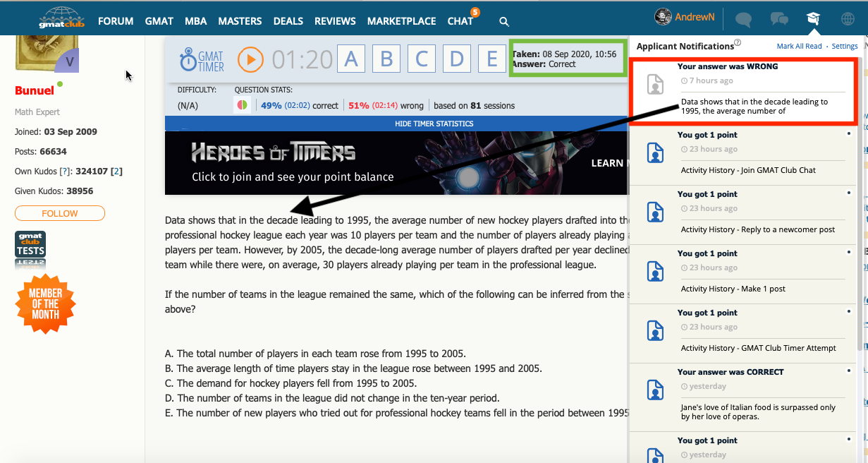Select answer choice C in timer
Image resolution: width=868 pixels, height=463 pixels.
click(422, 59)
